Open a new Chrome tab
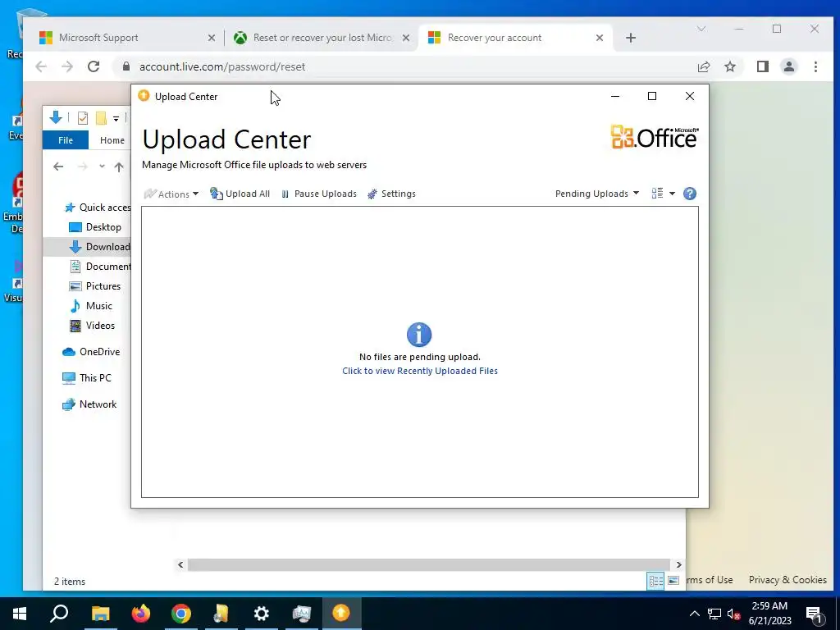The height and width of the screenshot is (630, 840). click(x=631, y=38)
